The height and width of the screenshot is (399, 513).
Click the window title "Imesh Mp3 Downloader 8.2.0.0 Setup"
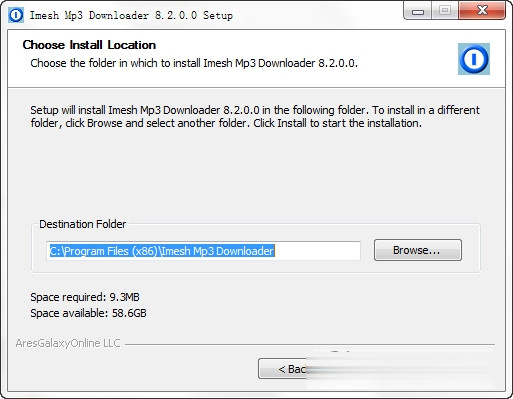[x=131, y=15]
